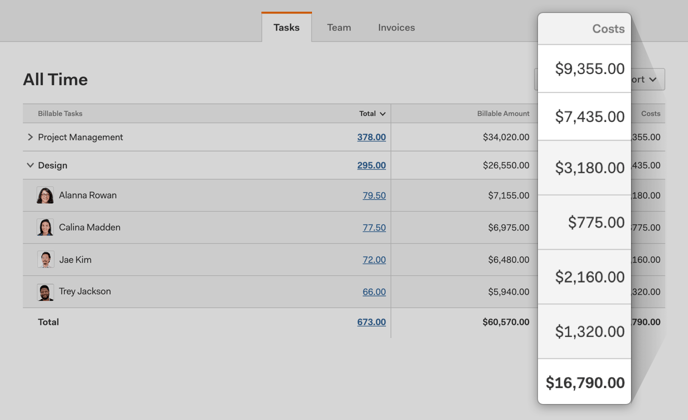Click the $16,790.00 total cost in callout

tap(585, 382)
